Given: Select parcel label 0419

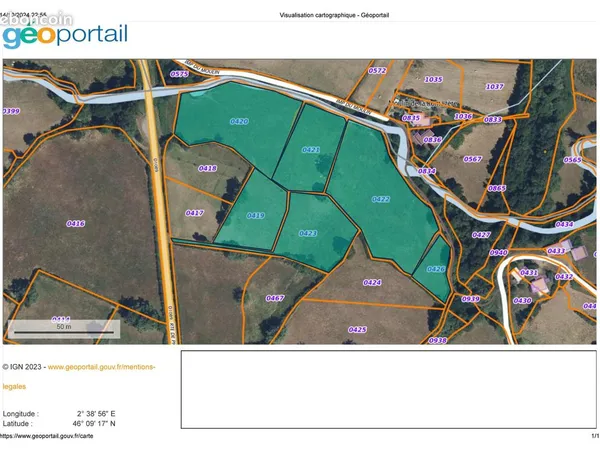Looking at the screenshot, I should [x=256, y=215].
